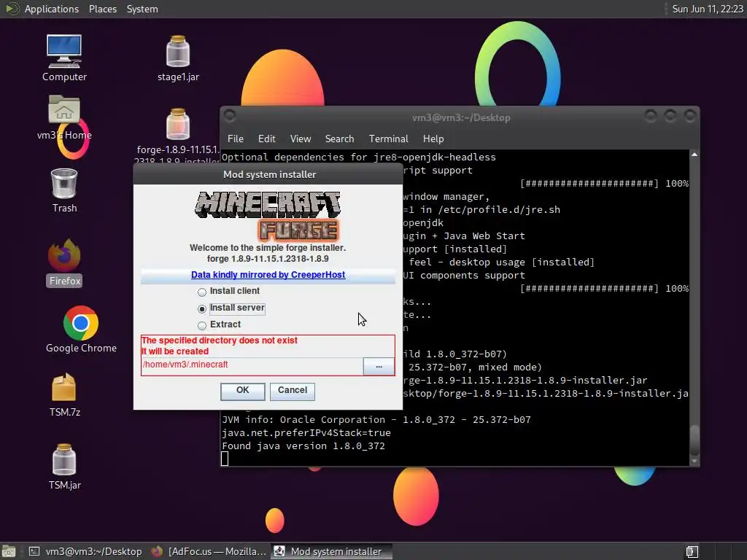Click the terminal scrollbar down arrow
The height and width of the screenshot is (560, 747).
(694, 461)
